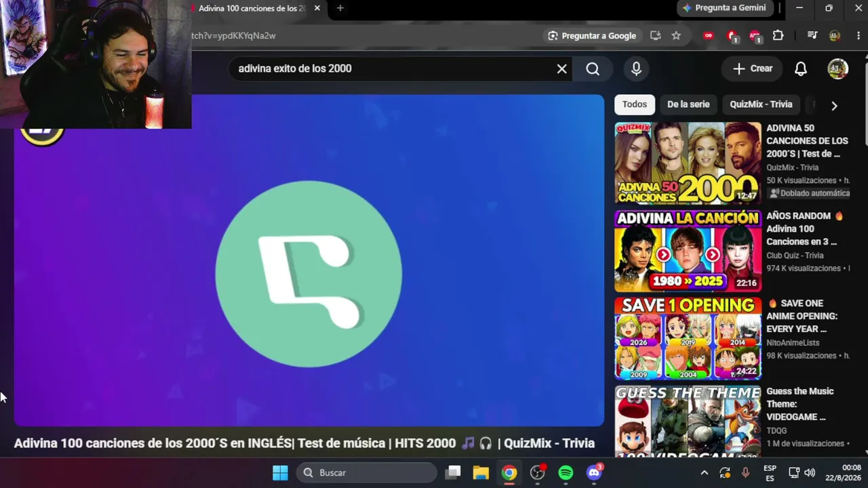The image size is (868, 488).
Task: Click the TDOG channel name
Action: [x=776, y=430]
